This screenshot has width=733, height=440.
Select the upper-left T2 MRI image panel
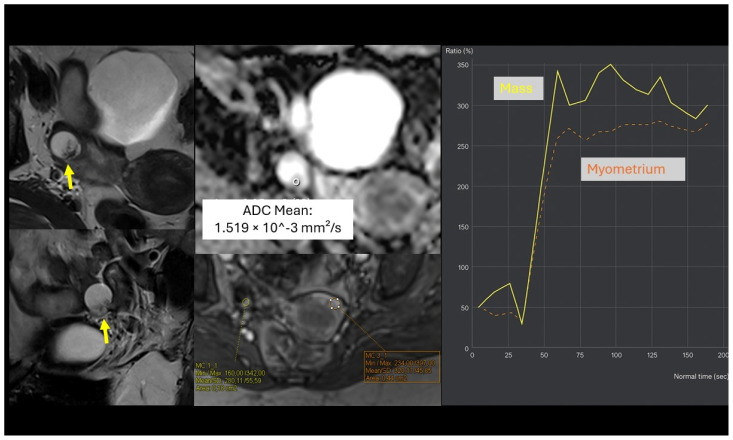pos(101,137)
